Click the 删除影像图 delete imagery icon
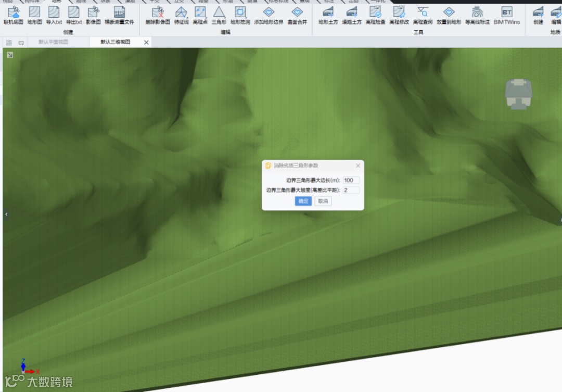 coord(158,16)
